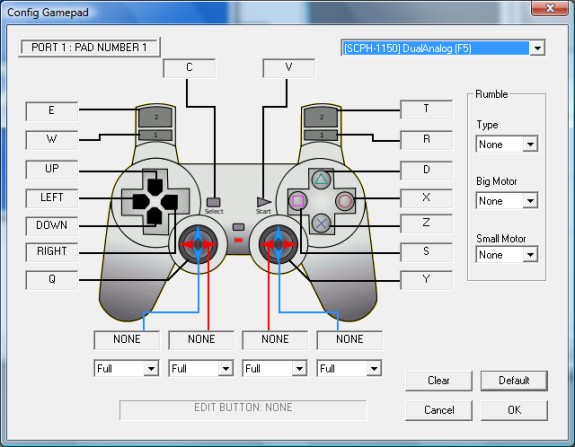Select the RIGHT mapping box
This screenshot has width=575, height=447.
52,252
